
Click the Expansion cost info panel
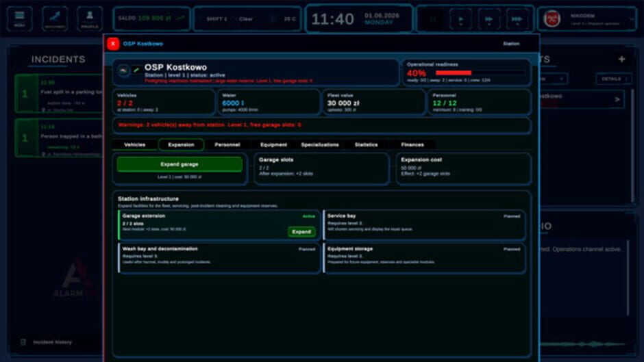(x=463, y=169)
